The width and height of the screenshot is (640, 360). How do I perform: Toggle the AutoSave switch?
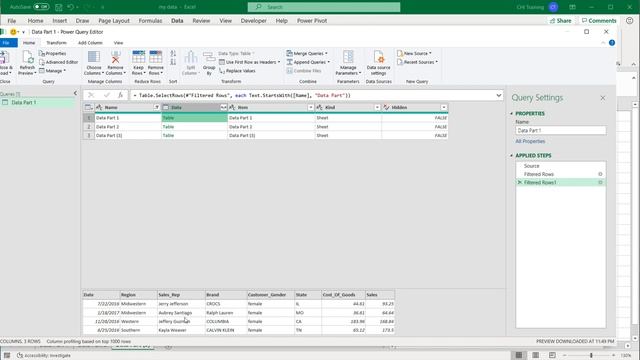41,7
